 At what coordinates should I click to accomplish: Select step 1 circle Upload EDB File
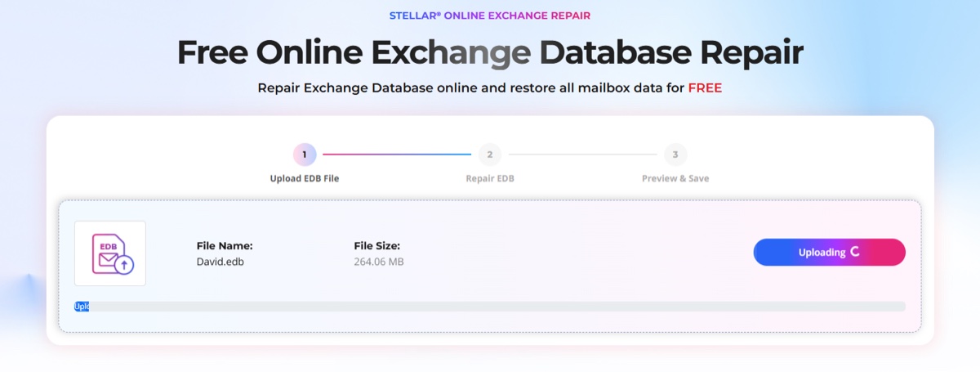point(305,154)
